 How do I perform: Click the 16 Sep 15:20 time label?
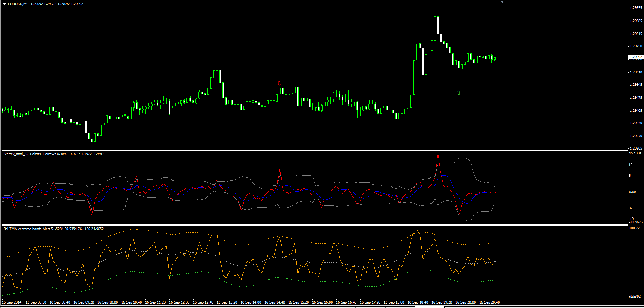coord(299,302)
